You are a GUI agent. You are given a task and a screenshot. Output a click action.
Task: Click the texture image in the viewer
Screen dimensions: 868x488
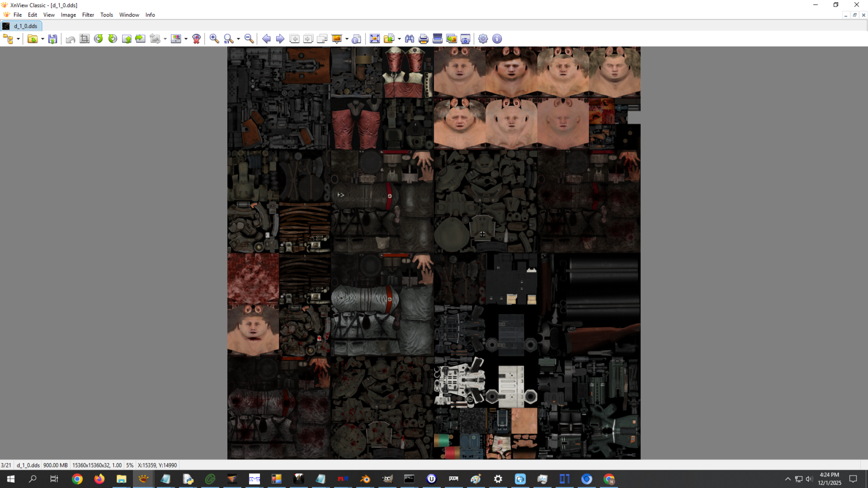[433, 253]
